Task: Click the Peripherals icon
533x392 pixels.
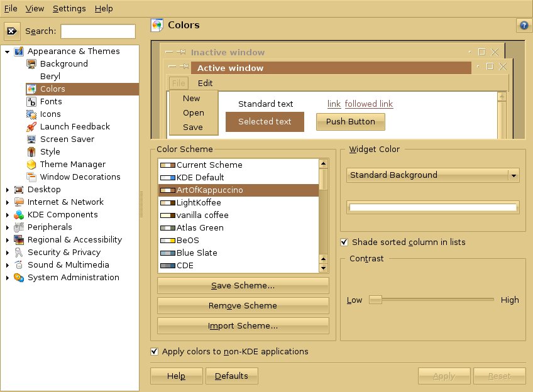Action: pos(19,227)
